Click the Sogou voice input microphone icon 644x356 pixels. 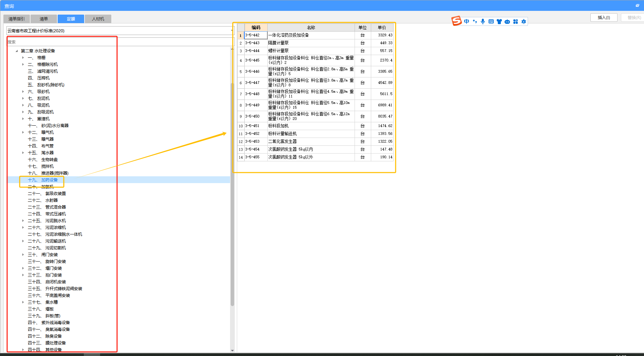[483, 21]
